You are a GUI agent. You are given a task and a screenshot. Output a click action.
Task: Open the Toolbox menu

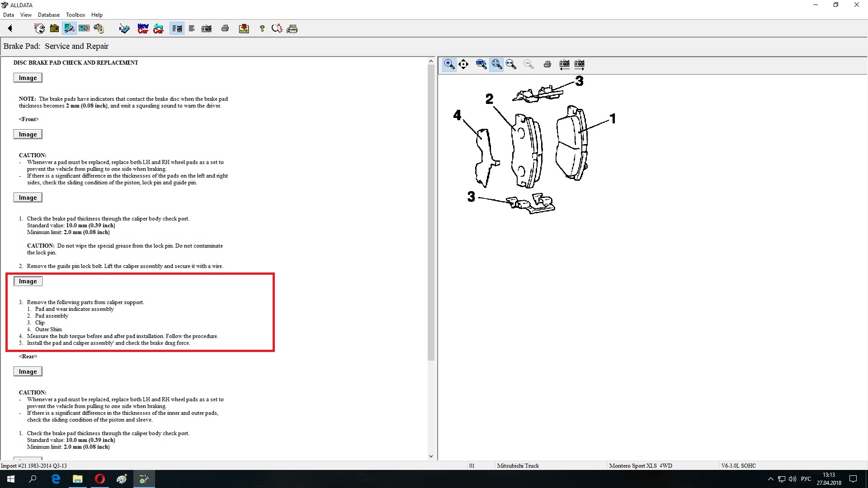tap(75, 14)
